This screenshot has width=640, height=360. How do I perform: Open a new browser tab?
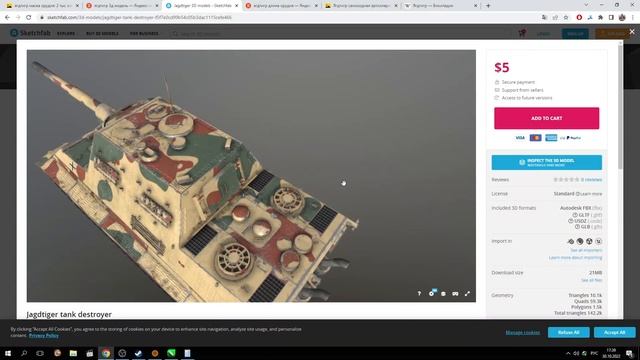488,6
